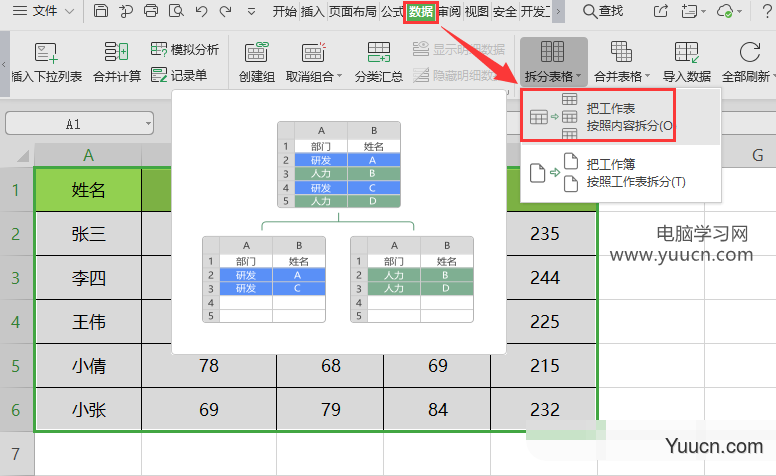Screen dimensions: 776x476
Task: Click the cell with value 84
Action: [437, 410]
